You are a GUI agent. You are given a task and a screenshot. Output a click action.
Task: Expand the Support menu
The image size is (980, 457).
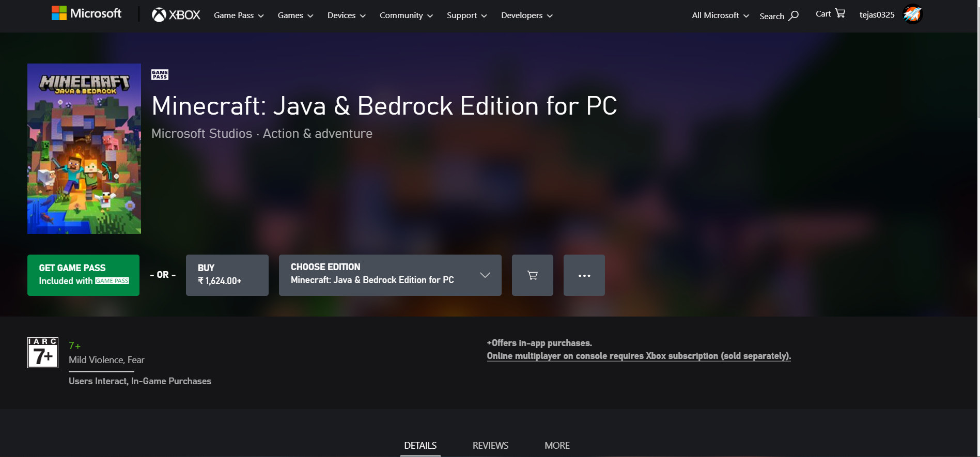pyautogui.click(x=467, y=15)
